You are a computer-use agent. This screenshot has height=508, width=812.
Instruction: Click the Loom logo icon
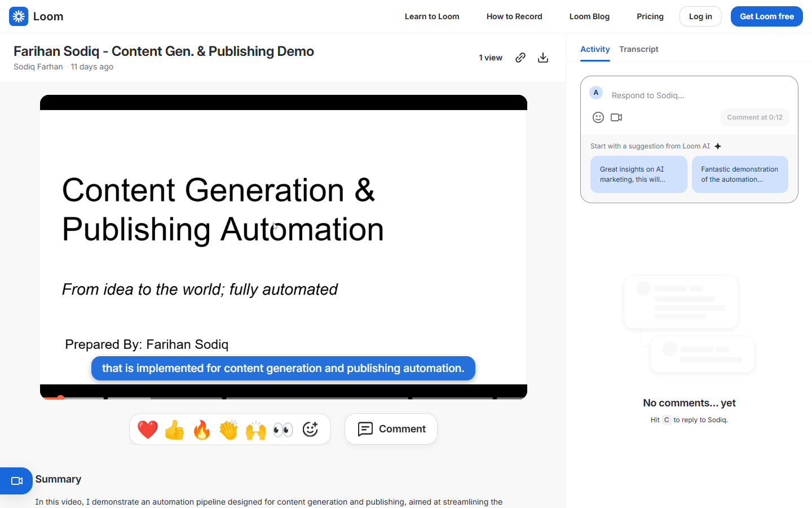(19, 16)
